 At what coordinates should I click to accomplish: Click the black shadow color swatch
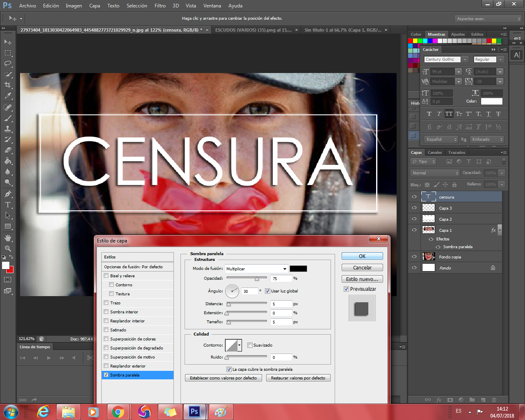(298, 269)
